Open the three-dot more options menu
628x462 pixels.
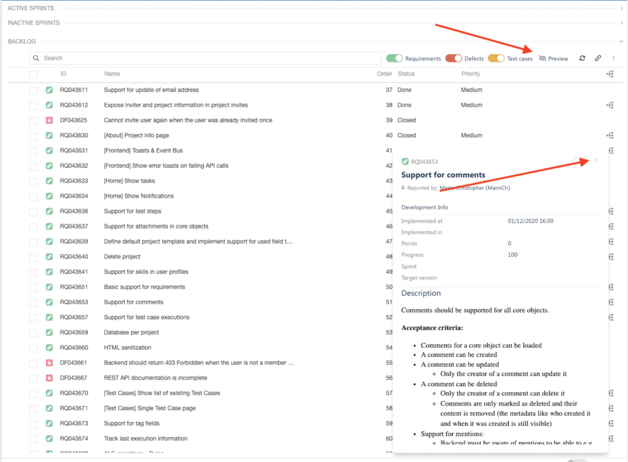click(614, 59)
